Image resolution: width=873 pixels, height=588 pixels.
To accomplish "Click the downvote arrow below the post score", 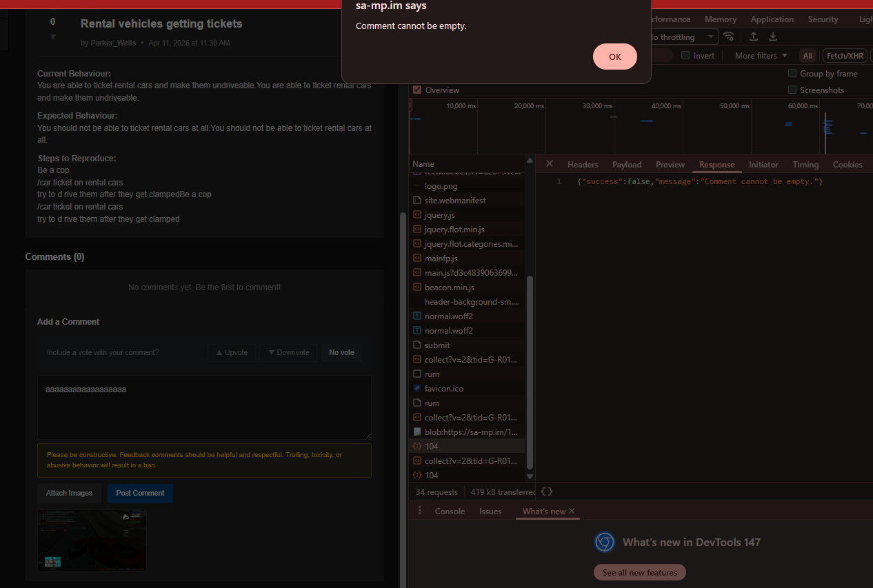I will pos(53,37).
